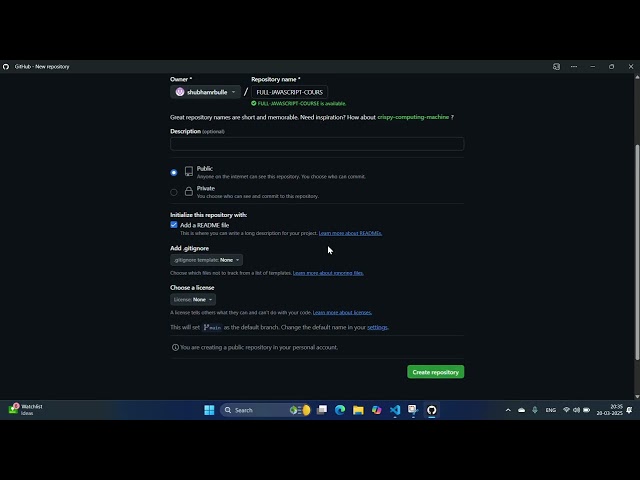Viewport: 640px width, 480px height.
Task: Click the 'Initialize this repository with:' heading
Action: [209, 215]
